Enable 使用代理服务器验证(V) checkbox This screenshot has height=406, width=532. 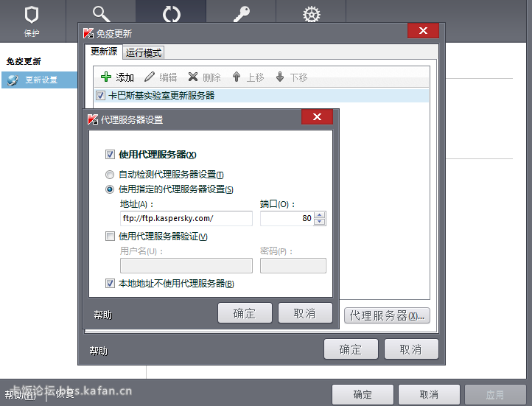coord(110,236)
